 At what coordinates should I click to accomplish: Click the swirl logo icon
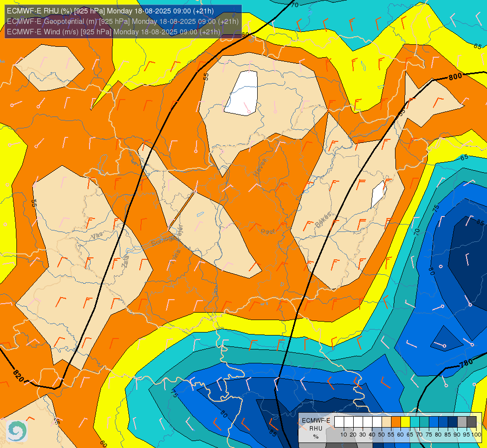(17, 431)
